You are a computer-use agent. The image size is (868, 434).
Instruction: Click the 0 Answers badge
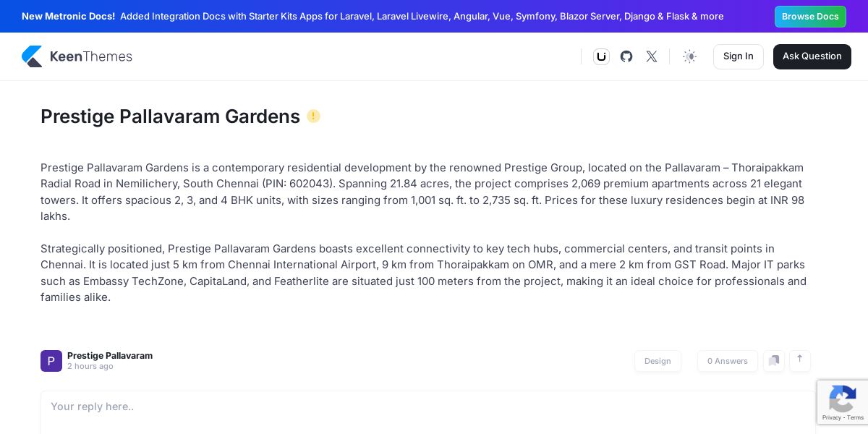tap(728, 361)
